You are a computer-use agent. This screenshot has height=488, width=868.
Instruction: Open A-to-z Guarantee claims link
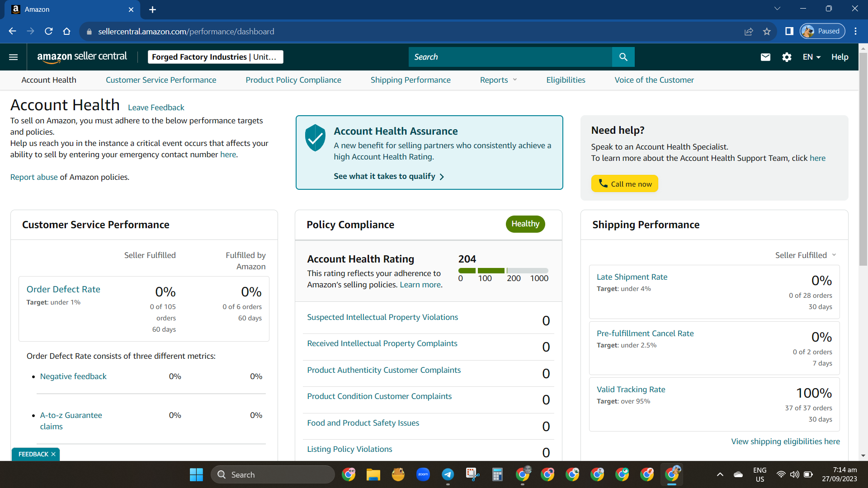point(71,421)
